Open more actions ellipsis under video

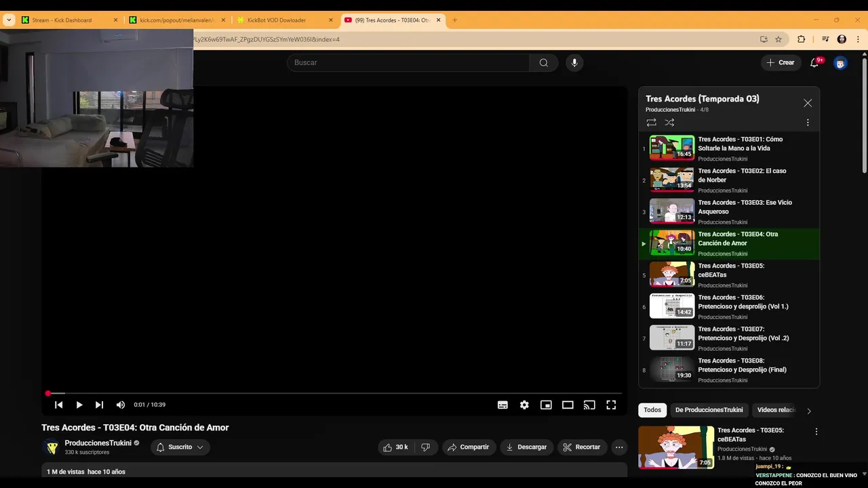[619, 447]
